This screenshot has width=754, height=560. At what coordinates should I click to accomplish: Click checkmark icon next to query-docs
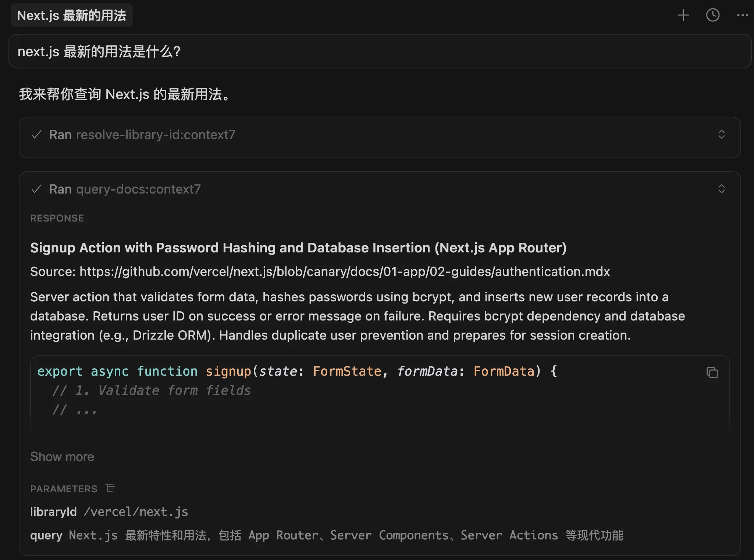click(x=36, y=189)
